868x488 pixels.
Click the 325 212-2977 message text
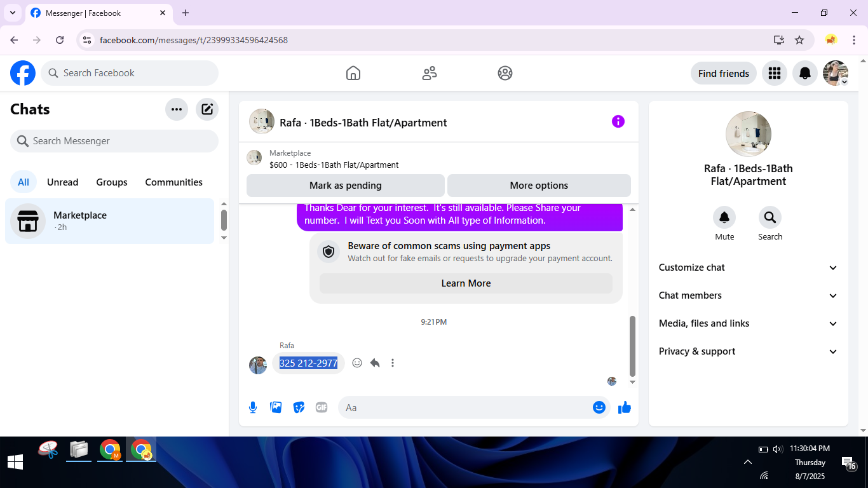click(x=308, y=363)
